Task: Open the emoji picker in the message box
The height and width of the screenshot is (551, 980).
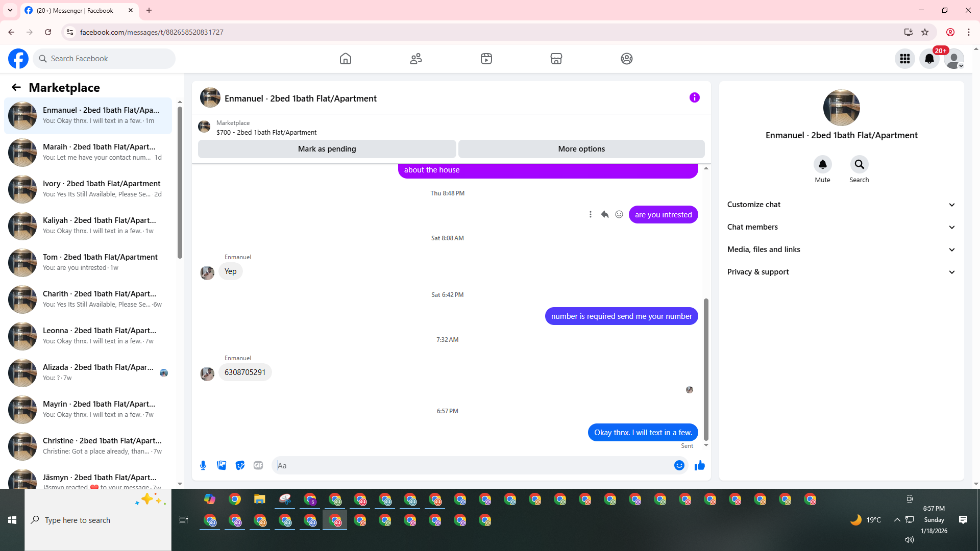Action: point(679,465)
